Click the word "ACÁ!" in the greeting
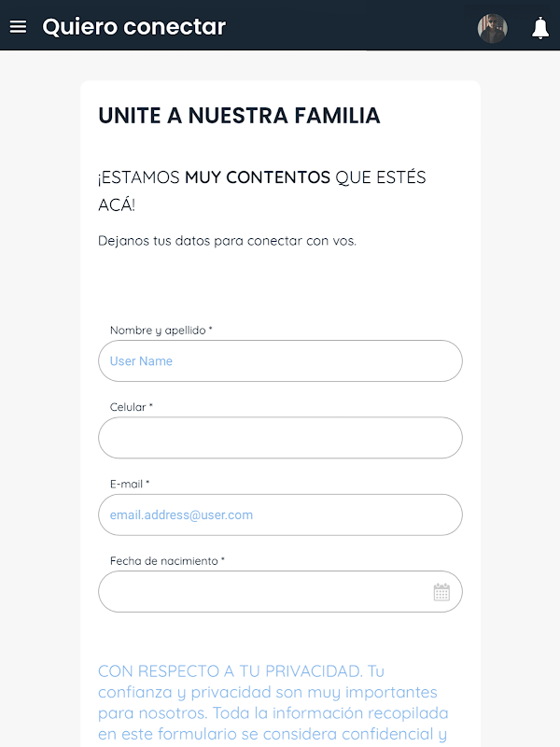Viewport: 560px width, 747px height. coord(117,205)
